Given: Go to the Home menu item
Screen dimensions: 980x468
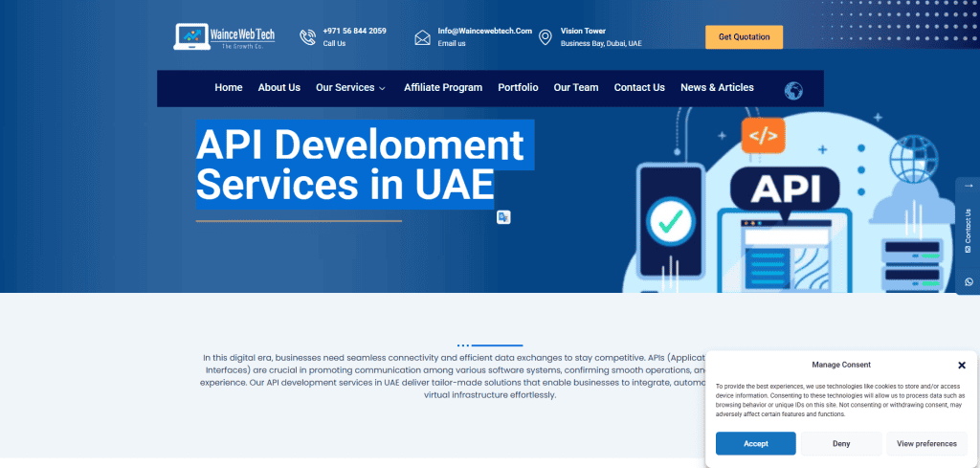Looking at the screenshot, I should click(229, 87).
